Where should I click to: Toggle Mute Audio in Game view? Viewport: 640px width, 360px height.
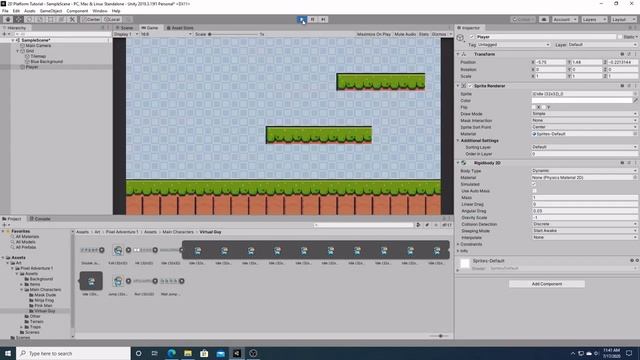tap(405, 34)
